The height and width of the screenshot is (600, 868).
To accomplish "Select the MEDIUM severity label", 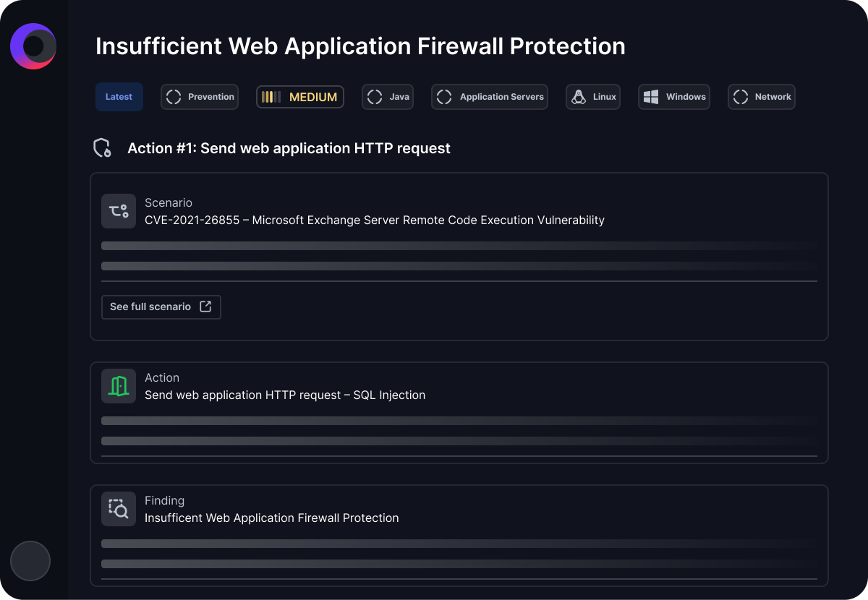I will coord(313,97).
